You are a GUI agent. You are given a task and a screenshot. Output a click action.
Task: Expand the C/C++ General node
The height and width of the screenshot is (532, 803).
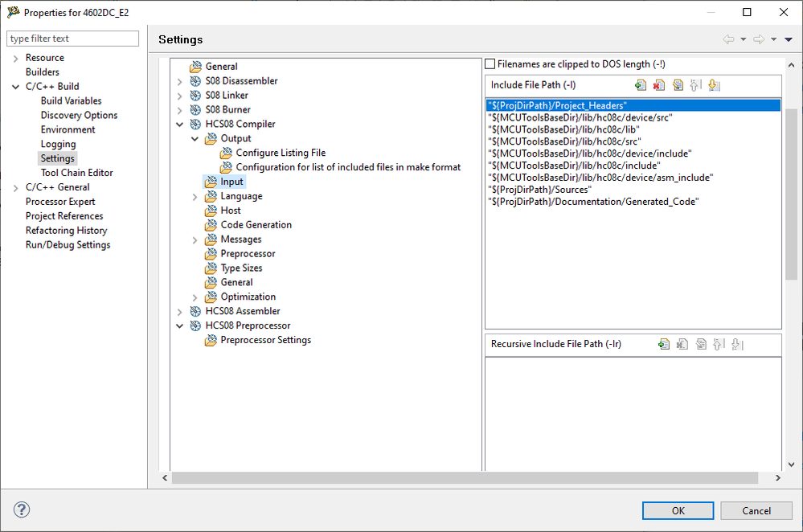tap(15, 188)
